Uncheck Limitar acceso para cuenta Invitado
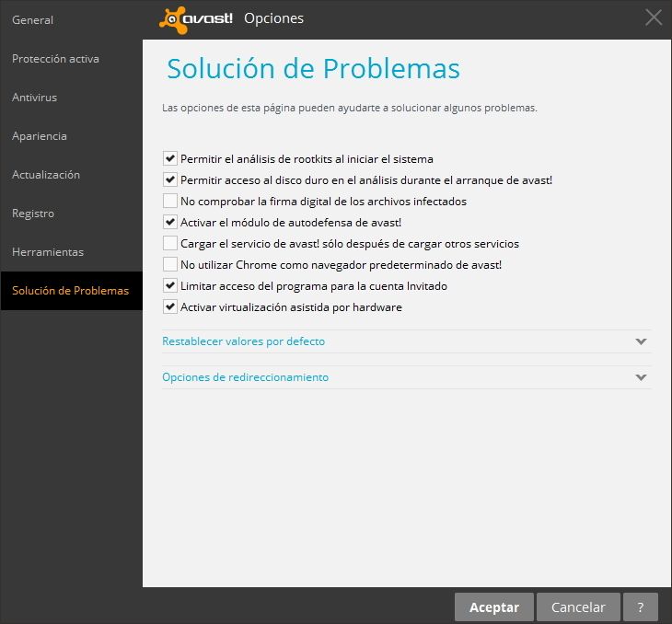 point(170,285)
